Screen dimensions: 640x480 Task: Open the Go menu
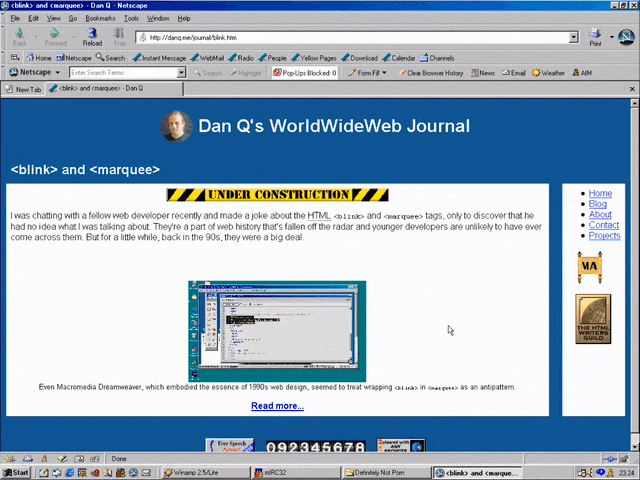point(73,18)
